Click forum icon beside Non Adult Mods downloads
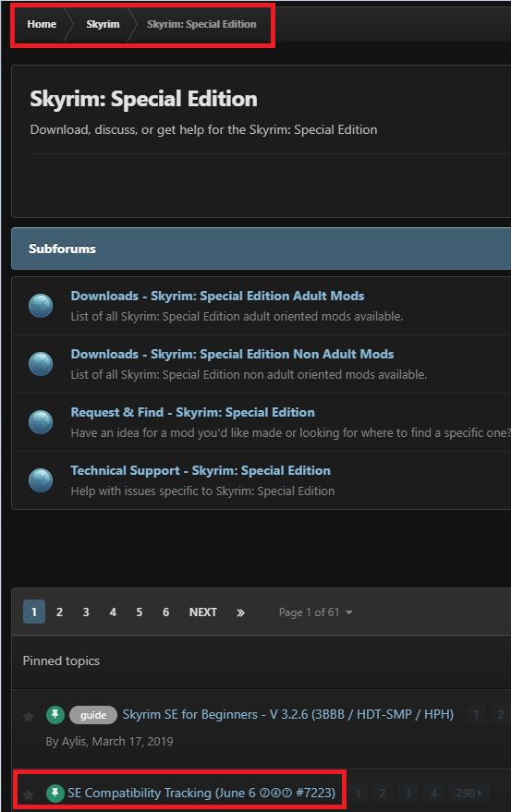This screenshot has width=511, height=812. tap(41, 364)
